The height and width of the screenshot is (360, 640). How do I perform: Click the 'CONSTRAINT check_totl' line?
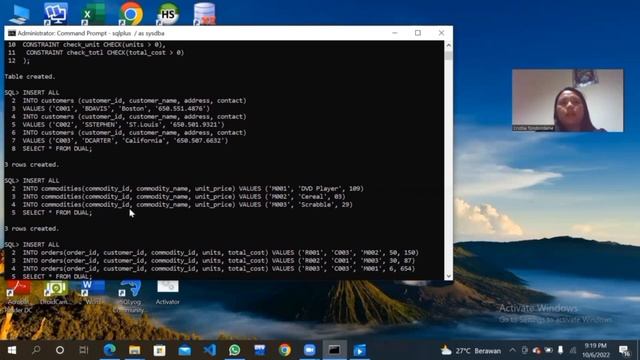105,53
